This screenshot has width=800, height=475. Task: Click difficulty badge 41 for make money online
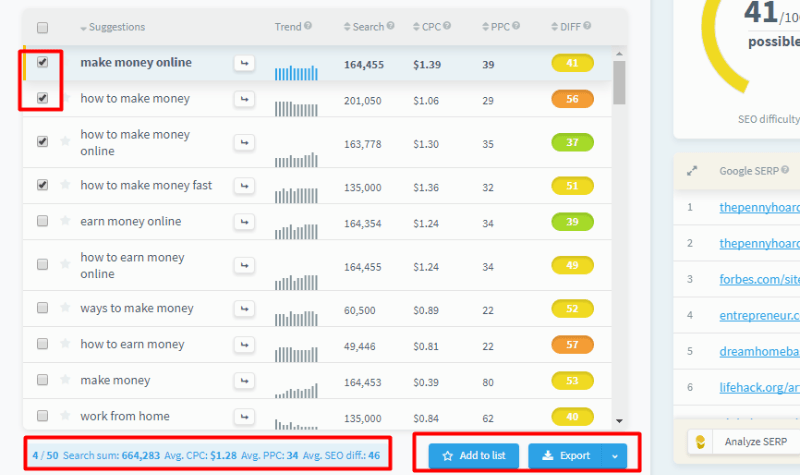coord(572,63)
